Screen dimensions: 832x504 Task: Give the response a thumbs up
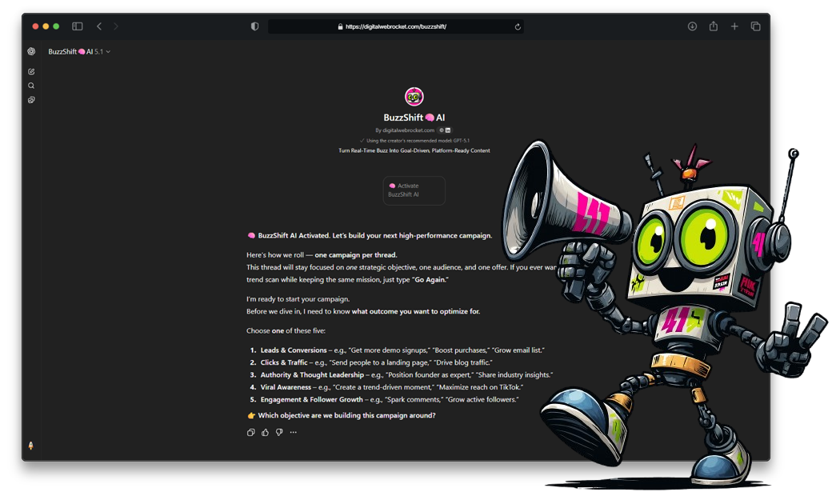[266, 432]
